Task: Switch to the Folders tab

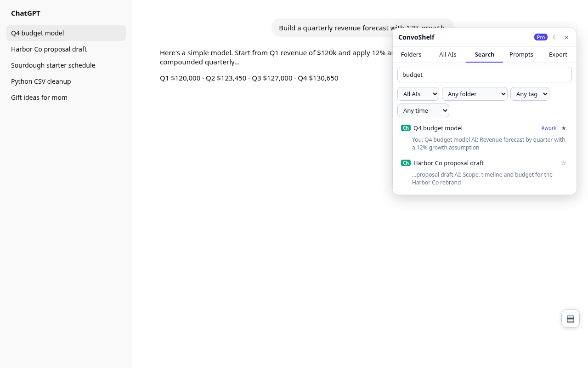Action: 411,54
